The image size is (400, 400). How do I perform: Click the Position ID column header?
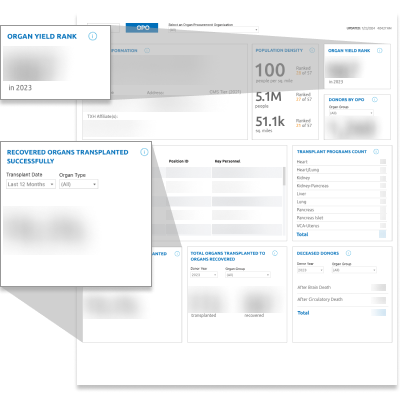pyautogui.click(x=179, y=161)
